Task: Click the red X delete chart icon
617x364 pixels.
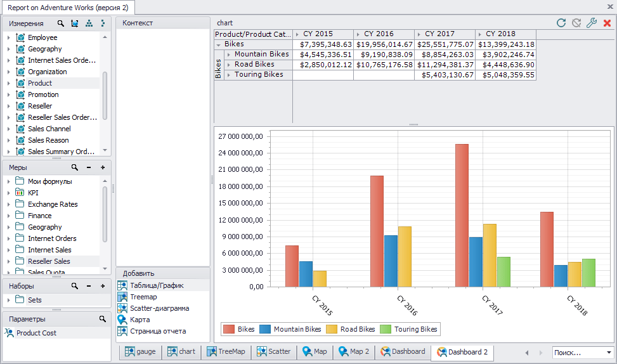Action: coord(607,23)
